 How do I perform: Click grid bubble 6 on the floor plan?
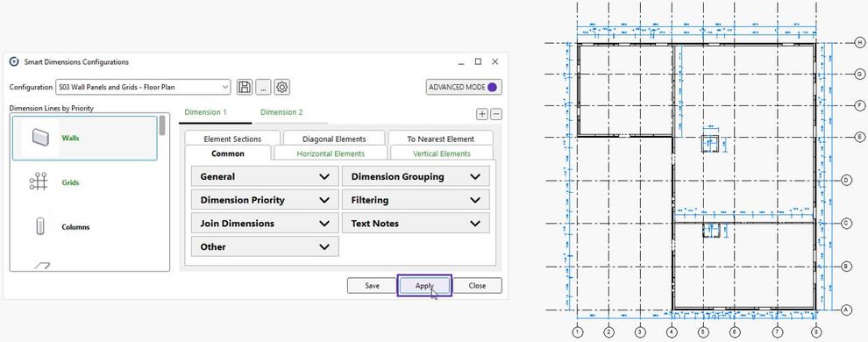coord(735,332)
